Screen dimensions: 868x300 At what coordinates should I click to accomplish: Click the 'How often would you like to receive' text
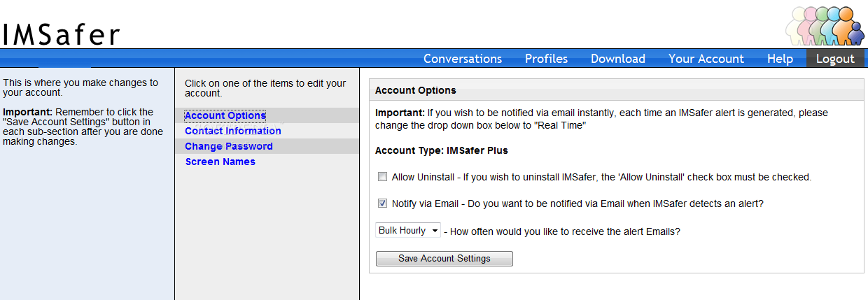tap(562, 231)
